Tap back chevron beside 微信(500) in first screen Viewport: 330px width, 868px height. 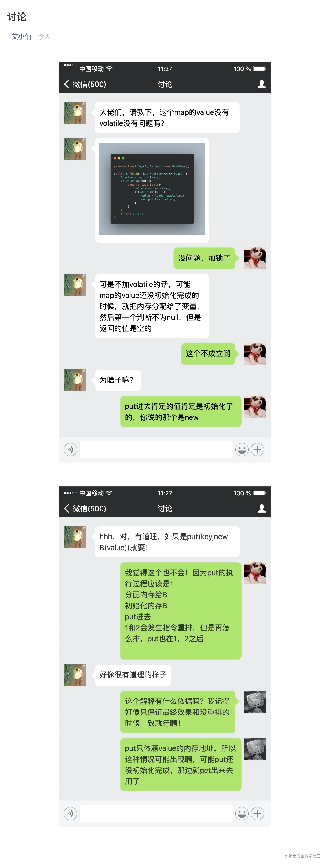click(x=67, y=84)
